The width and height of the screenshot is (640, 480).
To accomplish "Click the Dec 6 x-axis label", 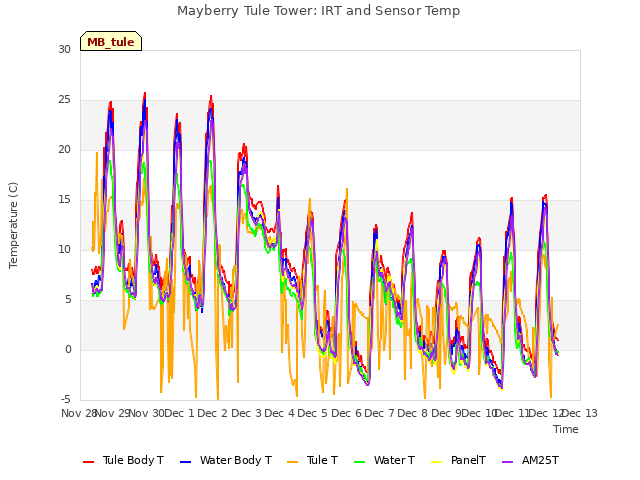I will point(346,413).
